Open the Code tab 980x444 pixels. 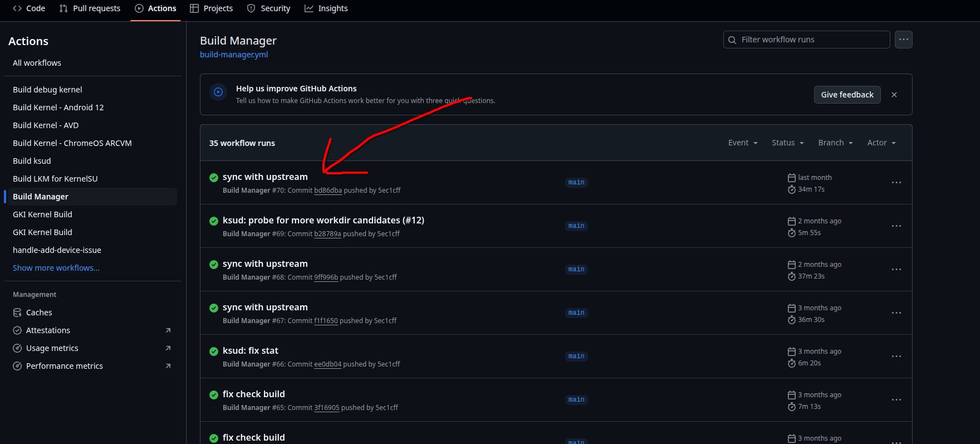(29, 8)
